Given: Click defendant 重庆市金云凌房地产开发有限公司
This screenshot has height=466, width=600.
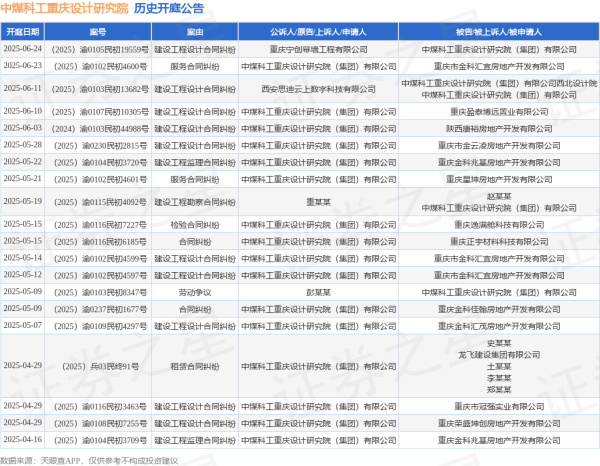Looking at the screenshot, I should [499, 146].
